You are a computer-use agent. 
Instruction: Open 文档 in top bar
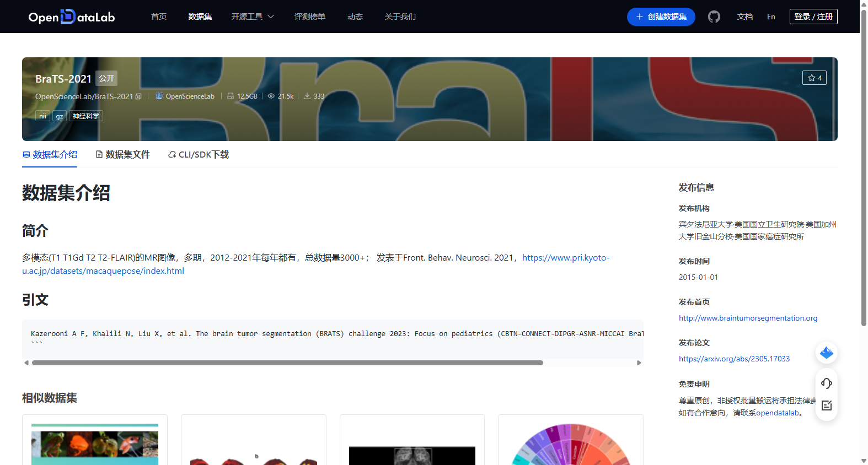coord(745,17)
